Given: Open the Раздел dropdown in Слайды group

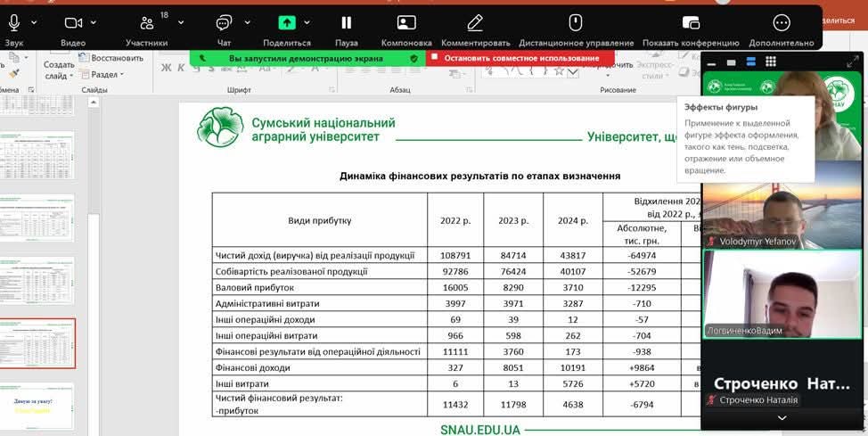Looking at the screenshot, I should pyautogui.click(x=107, y=75).
